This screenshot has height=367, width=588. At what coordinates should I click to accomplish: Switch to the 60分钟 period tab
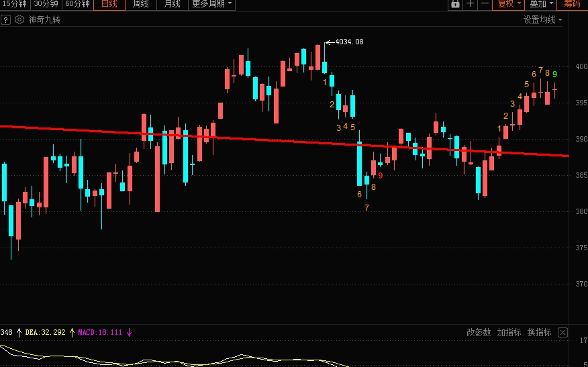(78, 4)
